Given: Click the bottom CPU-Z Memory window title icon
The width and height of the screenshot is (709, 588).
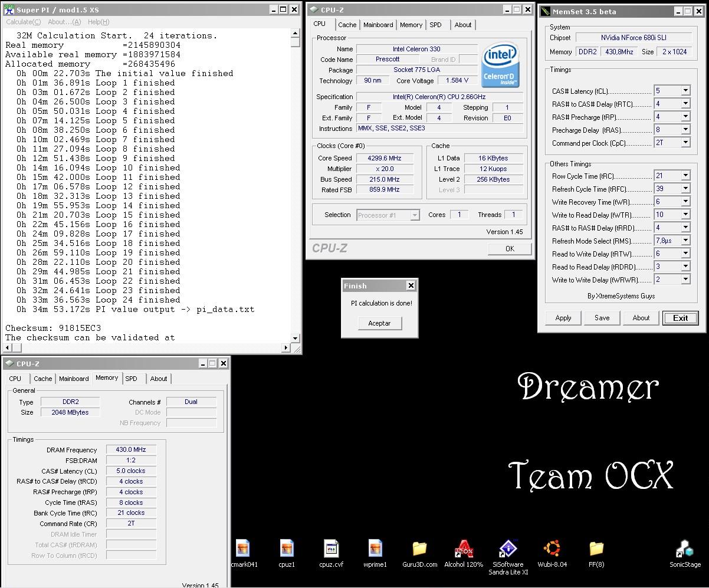Looking at the screenshot, I should click(9, 363).
